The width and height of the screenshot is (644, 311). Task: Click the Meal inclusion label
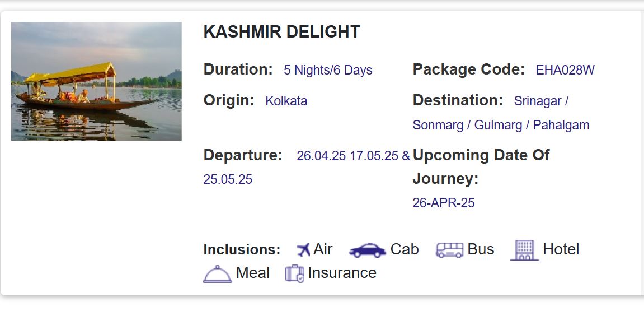pyautogui.click(x=252, y=273)
